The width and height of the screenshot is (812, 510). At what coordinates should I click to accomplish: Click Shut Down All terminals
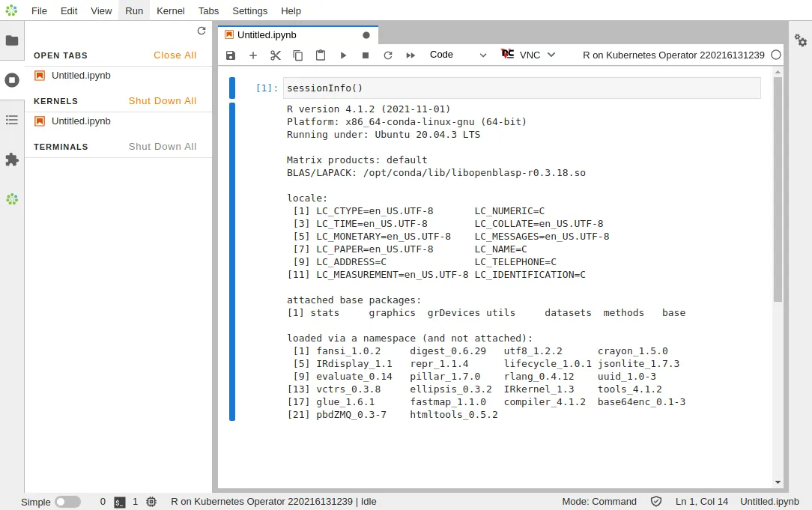(x=163, y=147)
